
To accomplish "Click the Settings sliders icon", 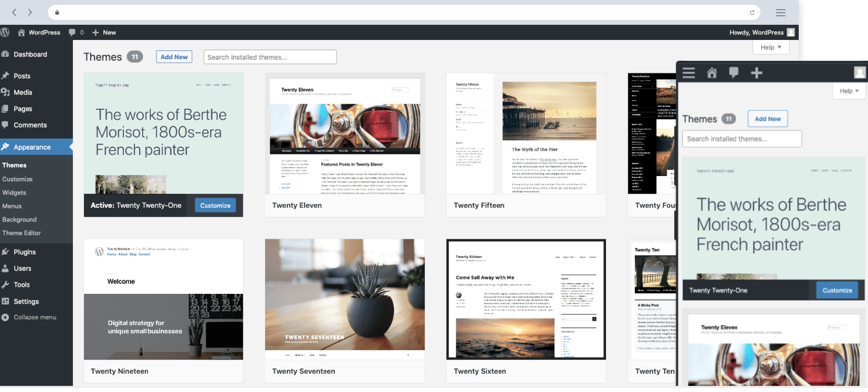I will (5, 301).
